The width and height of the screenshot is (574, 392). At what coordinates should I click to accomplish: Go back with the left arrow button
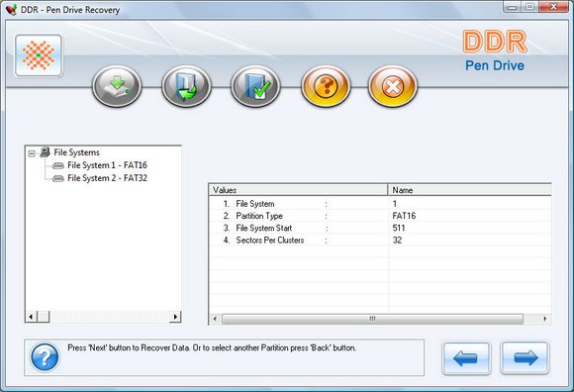[x=466, y=358]
